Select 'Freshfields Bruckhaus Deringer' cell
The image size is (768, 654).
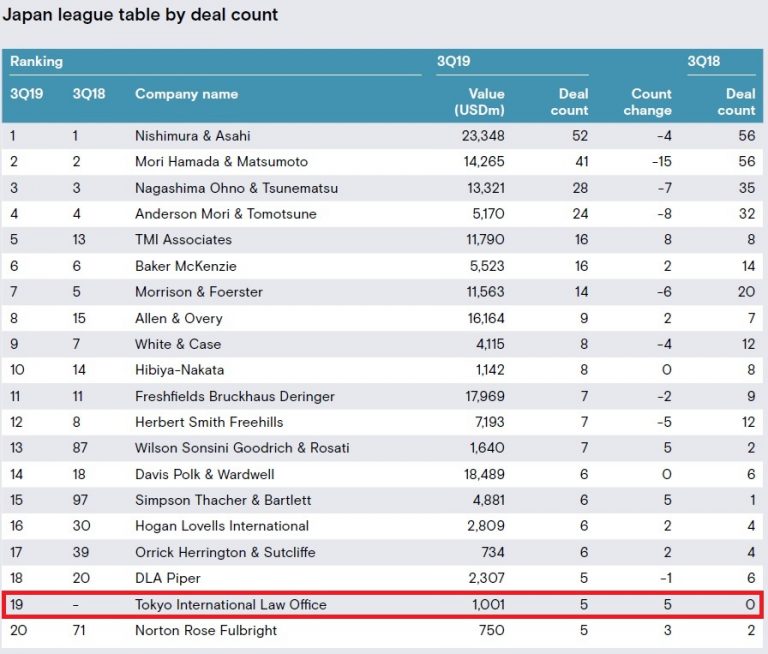[235, 396]
